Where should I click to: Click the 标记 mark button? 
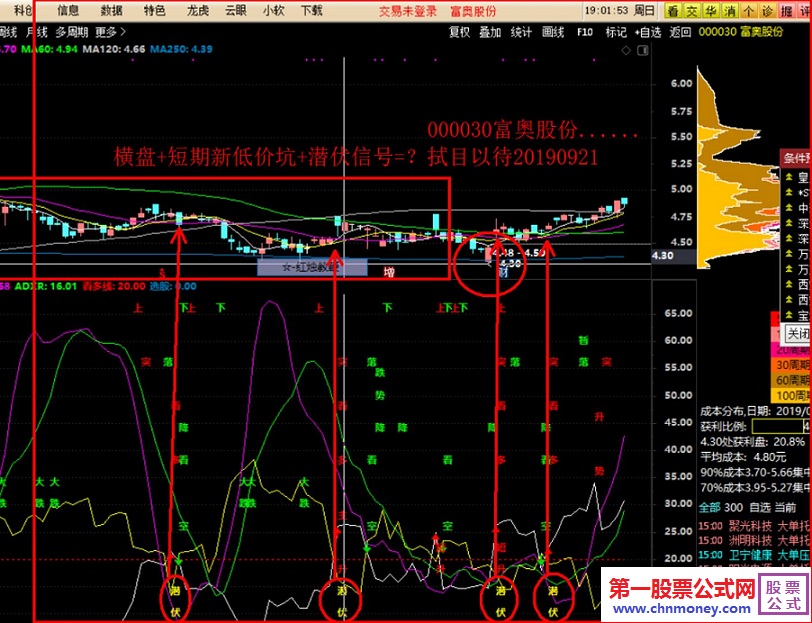coord(616,32)
